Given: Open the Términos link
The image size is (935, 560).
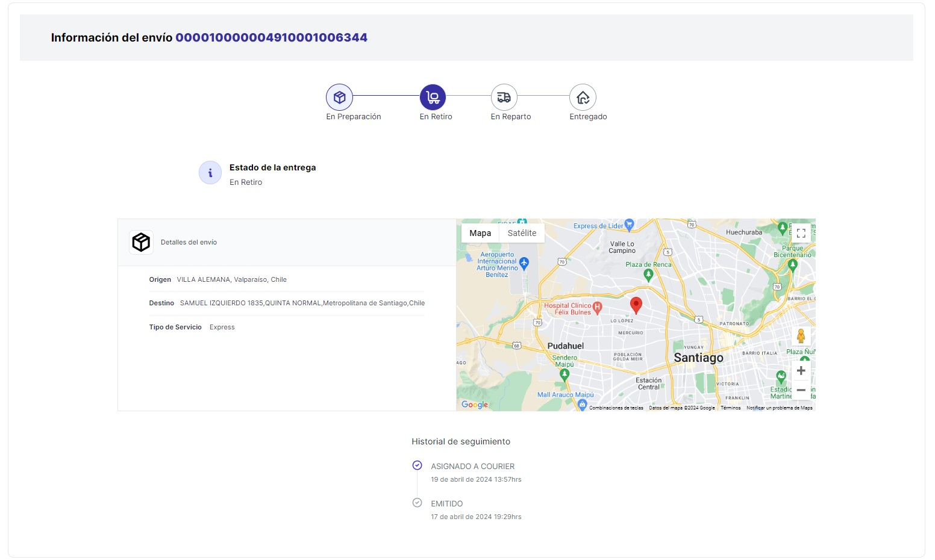Looking at the screenshot, I should point(730,407).
